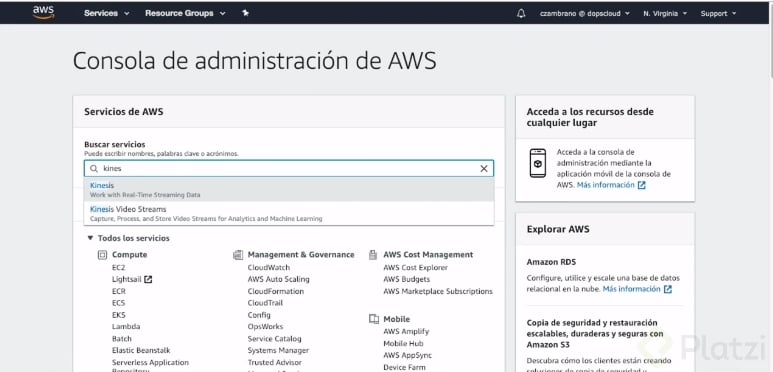Click the magnifier icon in search field
773x372 pixels.
coord(94,169)
